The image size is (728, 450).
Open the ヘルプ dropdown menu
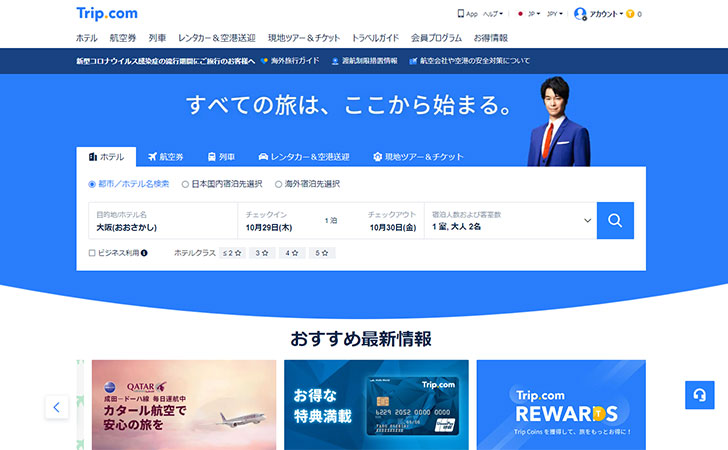coord(493,14)
